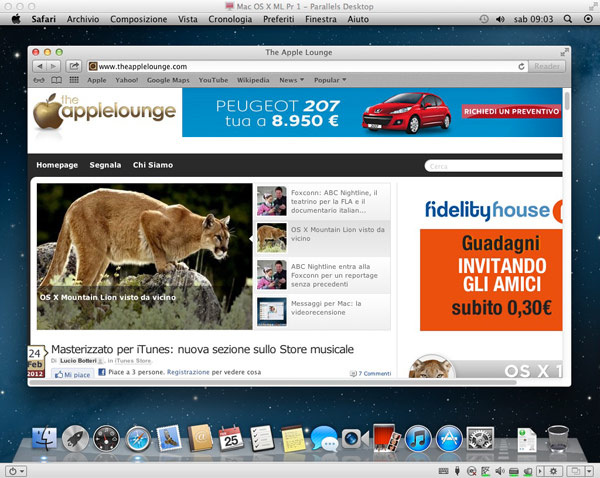Viewport: 600px width, 478px height.
Task: Click the Safari horizontal scrollbar thumb
Action: (x=272, y=382)
